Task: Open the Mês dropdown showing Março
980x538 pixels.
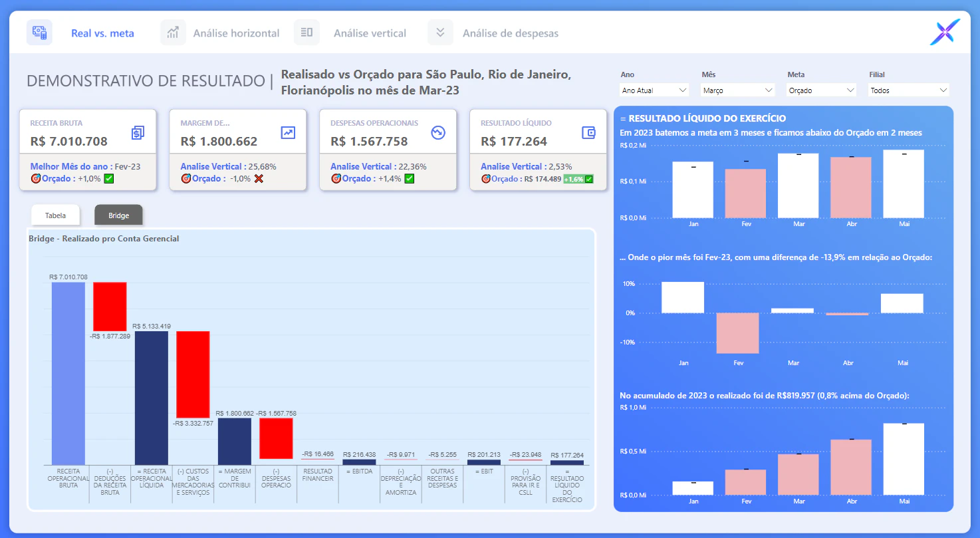Action: pyautogui.click(x=738, y=90)
